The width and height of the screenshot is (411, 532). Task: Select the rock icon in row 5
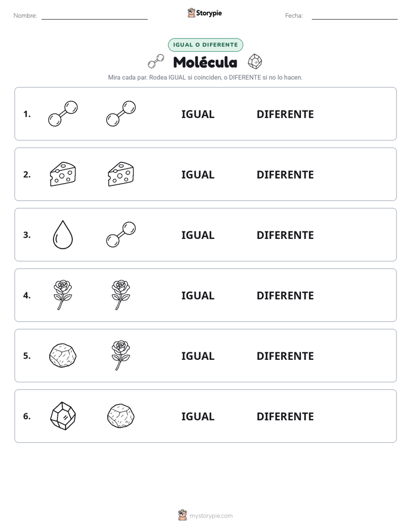[x=63, y=355]
